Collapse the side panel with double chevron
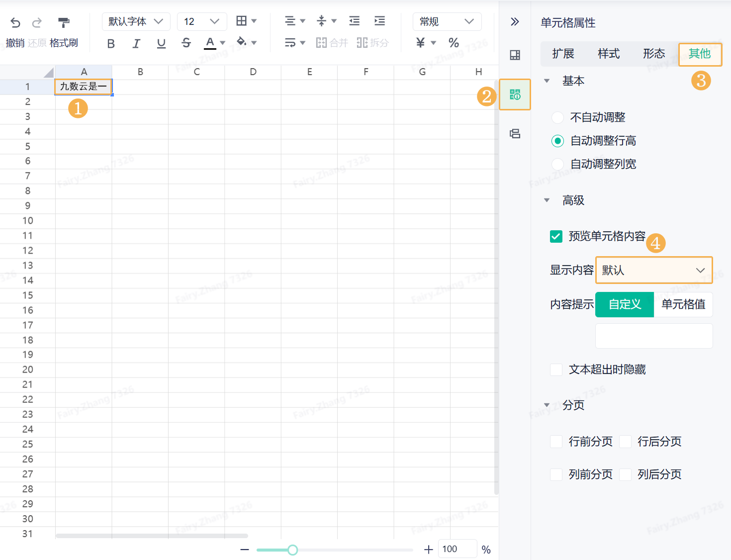The image size is (731, 560). click(x=515, y=21)
